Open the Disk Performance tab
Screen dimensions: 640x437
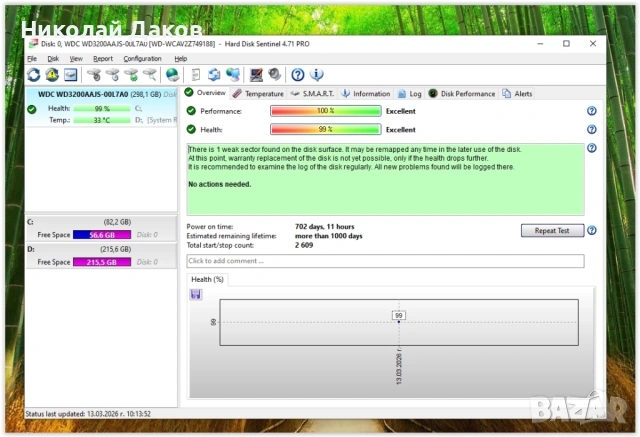point(462,94)
